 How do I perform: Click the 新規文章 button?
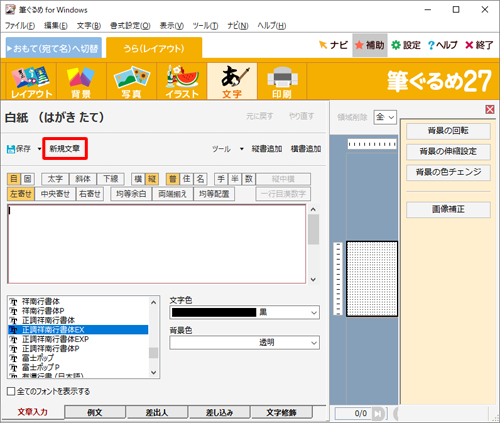tap(65, 149)
